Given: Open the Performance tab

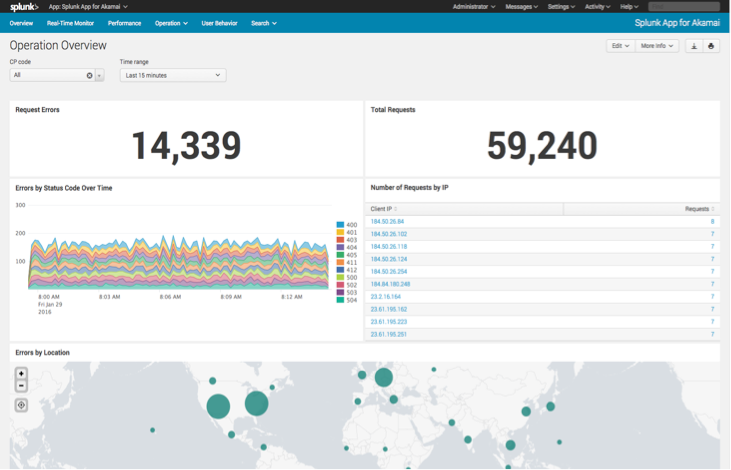Looking at the screenshot, I should [x=124, y=23].
